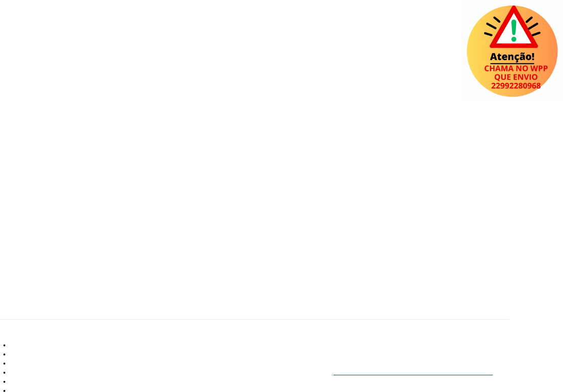Viewport: 563px width, 392px height.
Task: Click the horizontal divider line above list
Action: tap(254, 319)
